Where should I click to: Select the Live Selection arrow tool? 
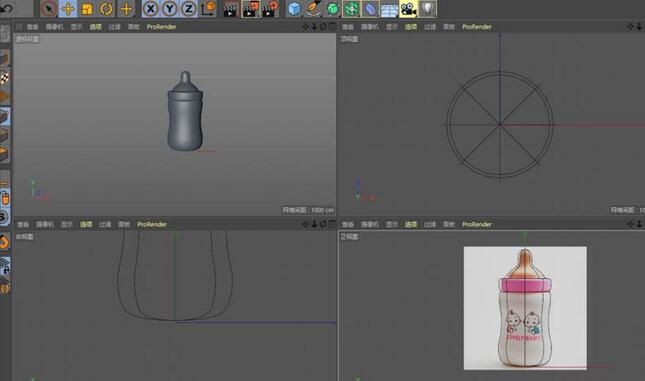(49, 9)
